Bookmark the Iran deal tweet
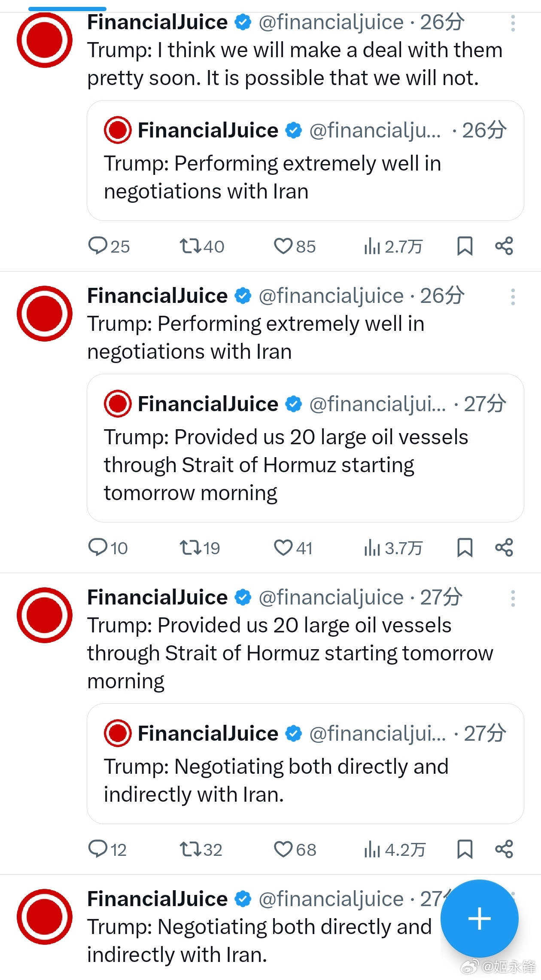This screenshot has width=541, height=980. coord(465,246)
